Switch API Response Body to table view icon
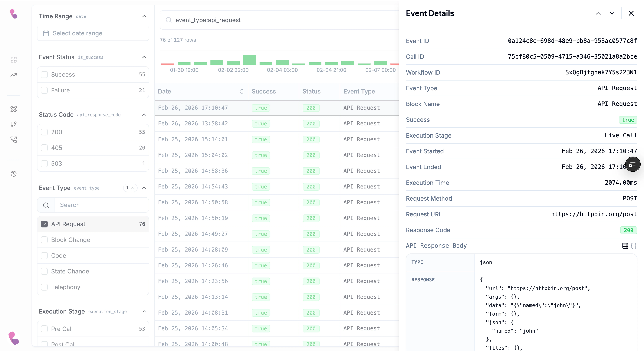This screenshot has width=644, height=351. 625,246
